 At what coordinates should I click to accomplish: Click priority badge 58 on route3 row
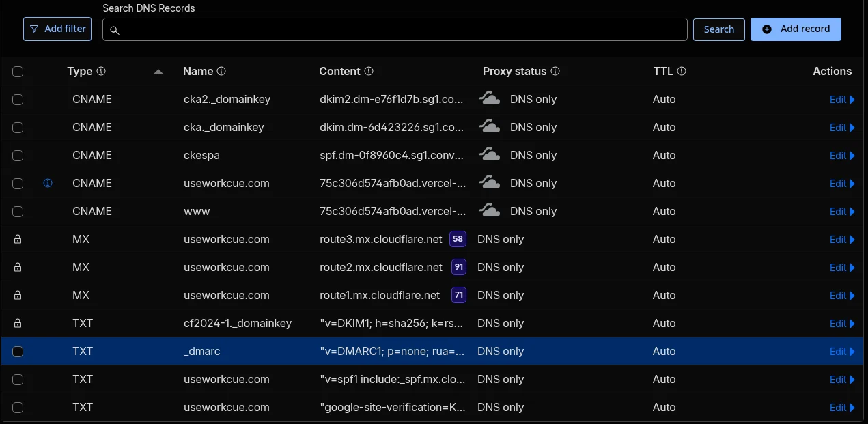coord(458,239)
